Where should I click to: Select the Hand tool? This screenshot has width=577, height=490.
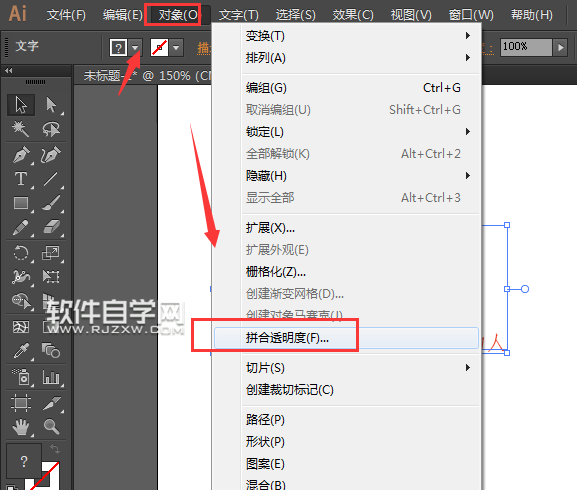[x=21, y=427]
